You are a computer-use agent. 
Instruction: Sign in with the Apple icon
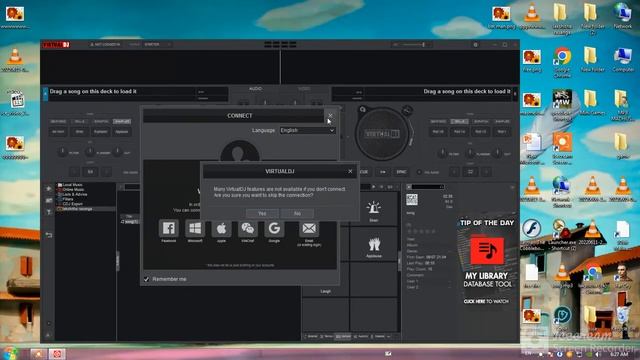pyautogui.click(x=221, y=228)
